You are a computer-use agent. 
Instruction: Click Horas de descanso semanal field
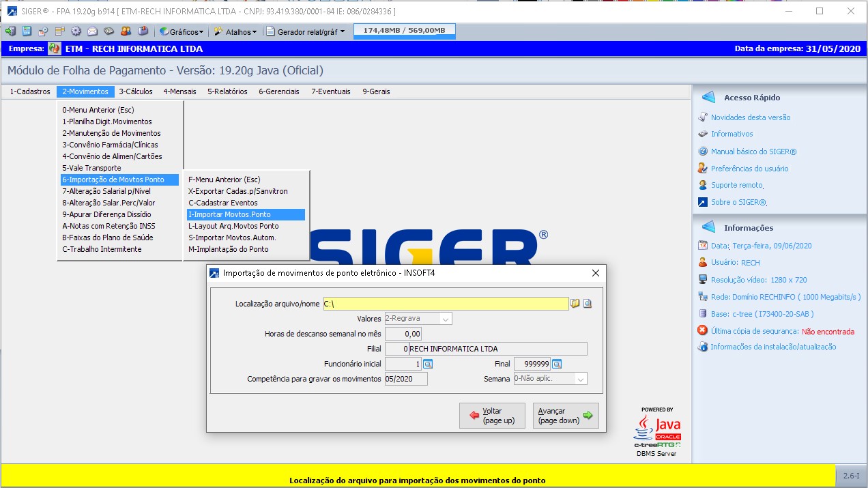pyautogui.click(x=403, y=334)
